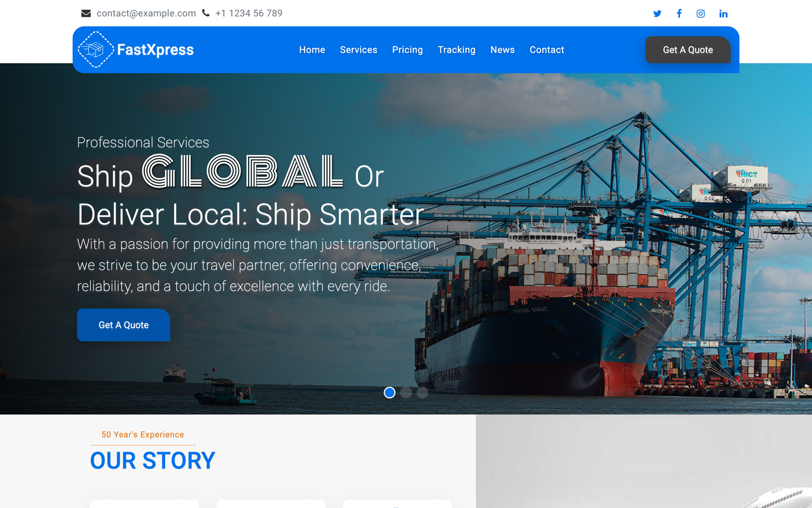This screenshot has height=508, width=812.
Task: Click Get A Quote on the hero banner
Action: pos(123,325)
